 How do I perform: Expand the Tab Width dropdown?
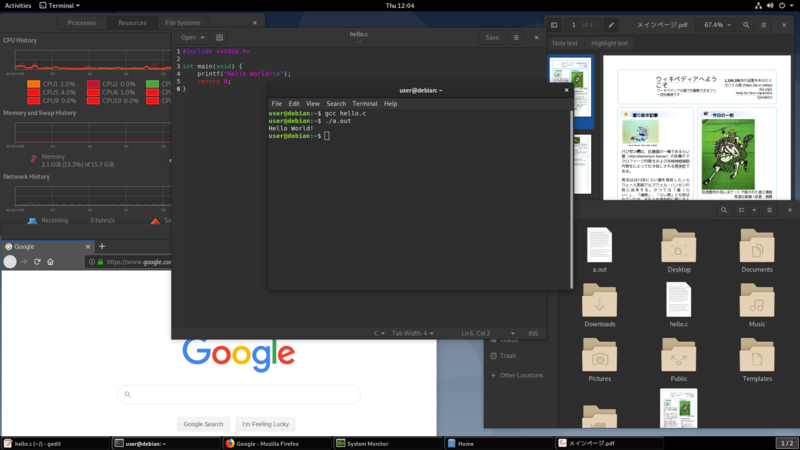pyautogui.click(x=412, y=333)
